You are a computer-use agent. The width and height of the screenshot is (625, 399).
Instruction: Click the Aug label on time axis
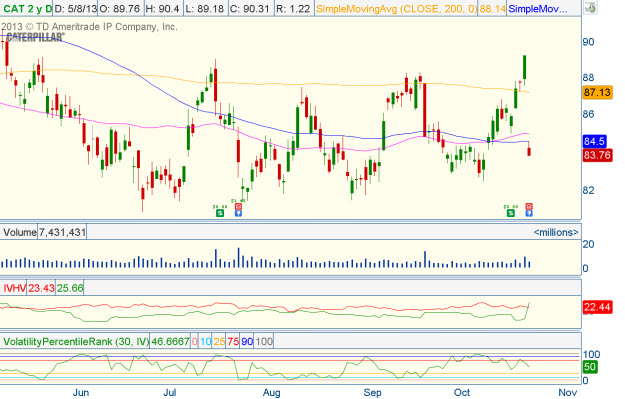click(x=271, y=393)
